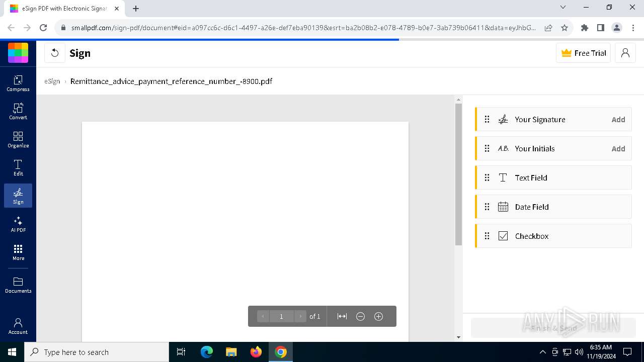Zoom in the document
Screen dimensions: 644x362
click(379, 316)
